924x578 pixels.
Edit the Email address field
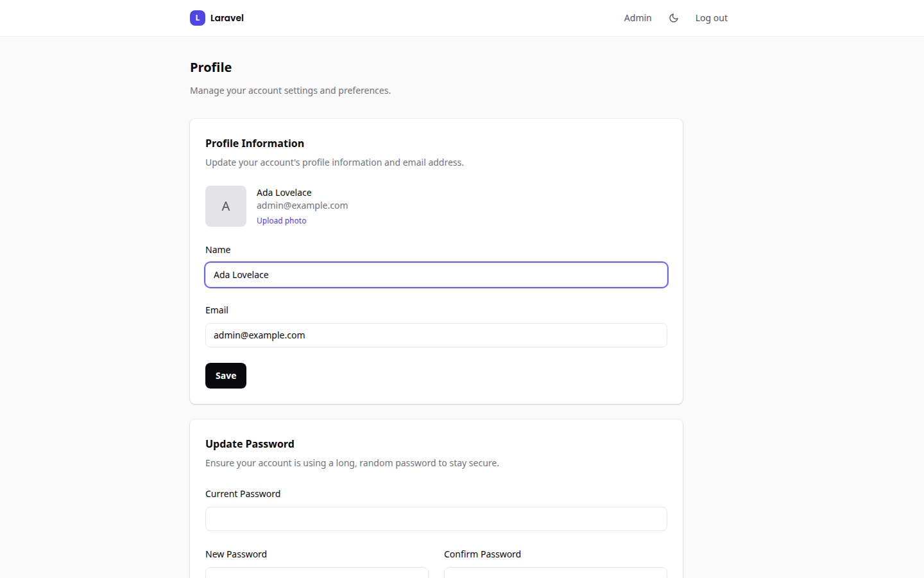[x=436, y=335]
